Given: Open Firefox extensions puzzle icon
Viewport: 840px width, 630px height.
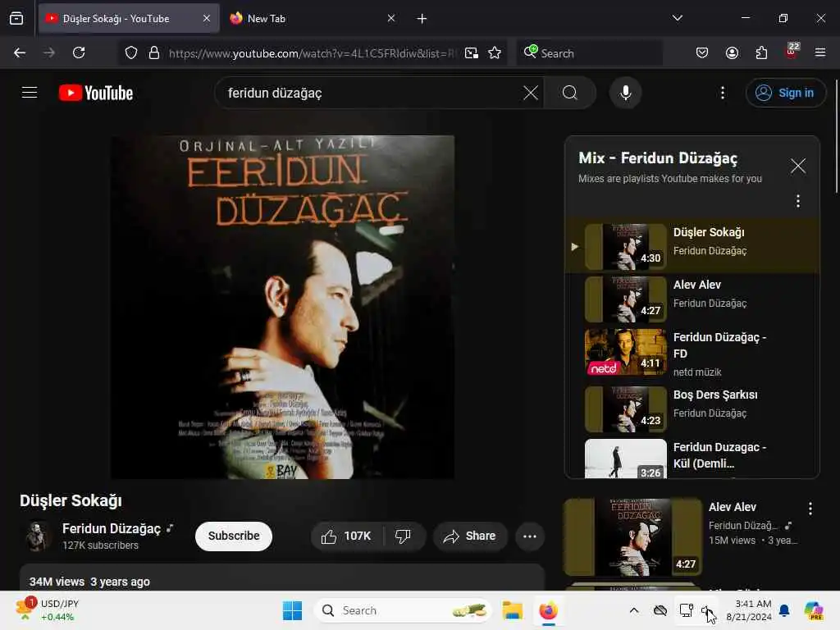Looking at the screenshot, I should click(761, 52).
